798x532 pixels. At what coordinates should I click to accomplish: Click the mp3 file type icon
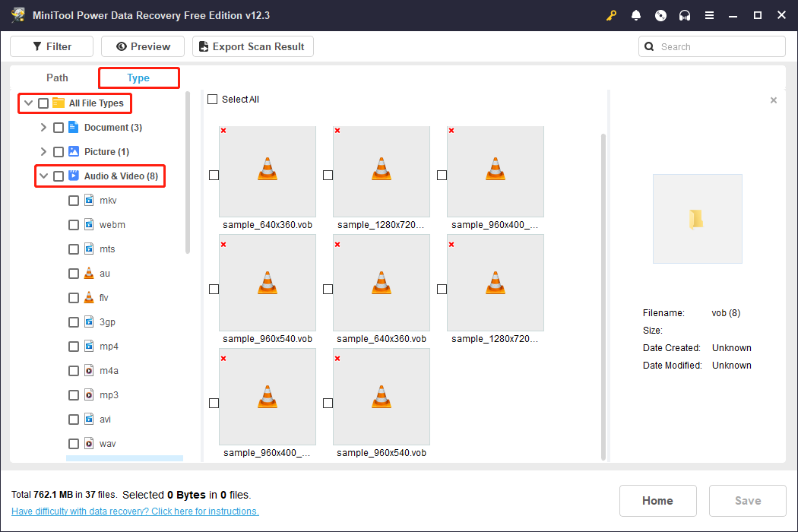point(89,394)
